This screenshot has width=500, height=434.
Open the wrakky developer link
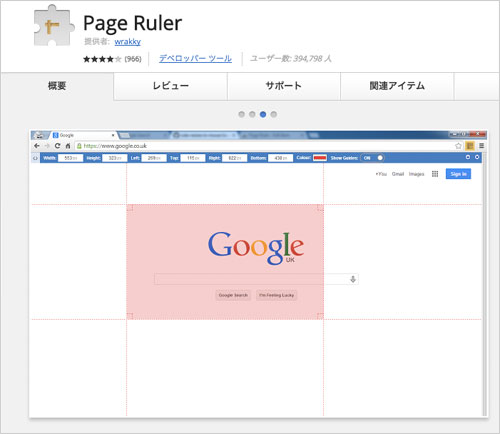(x=127, y=42)
